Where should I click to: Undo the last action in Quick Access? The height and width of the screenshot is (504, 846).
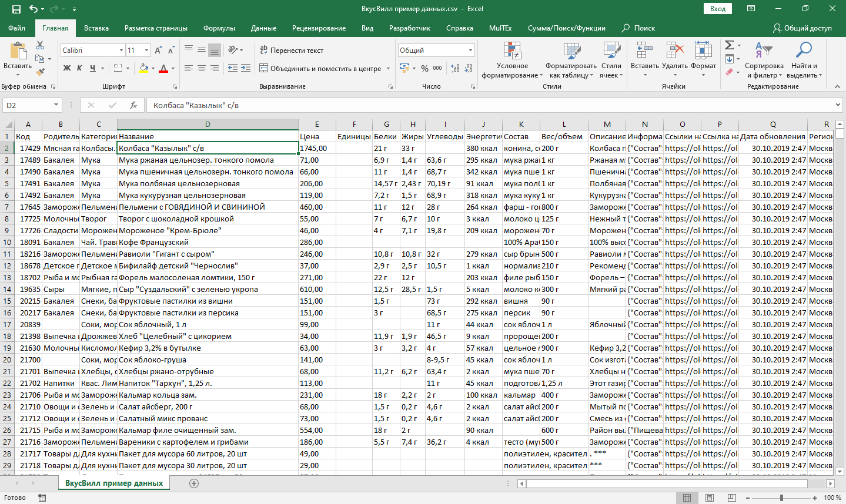pos(33,9)
